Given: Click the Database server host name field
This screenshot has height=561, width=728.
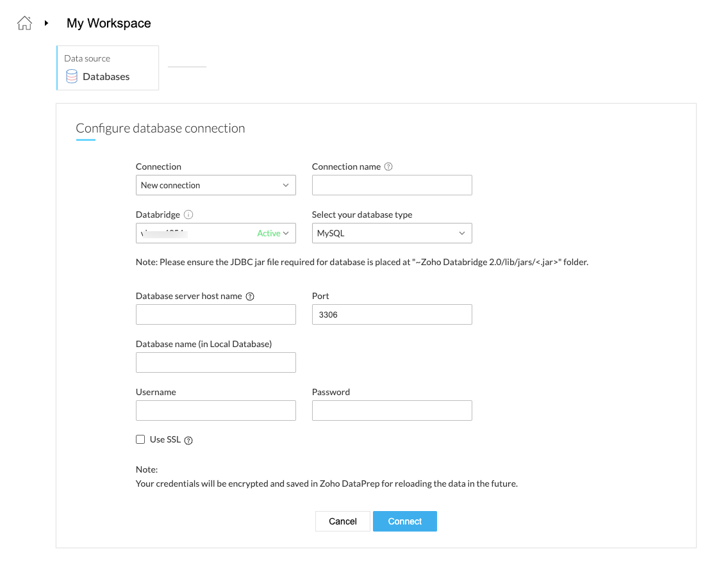Looking at the screenshot, I should (x=215, y=314).
